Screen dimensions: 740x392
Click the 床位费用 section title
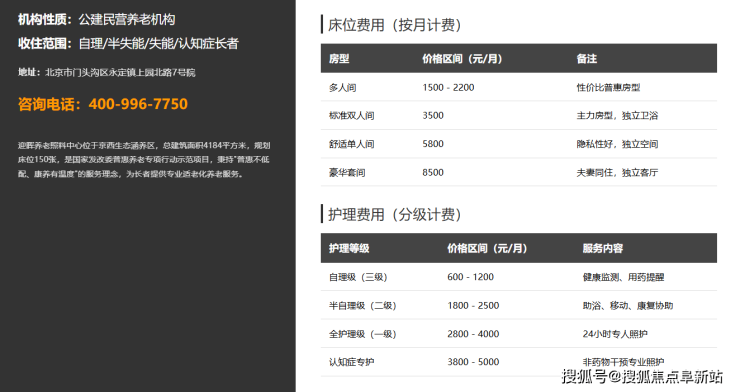(x=394, y=25)
